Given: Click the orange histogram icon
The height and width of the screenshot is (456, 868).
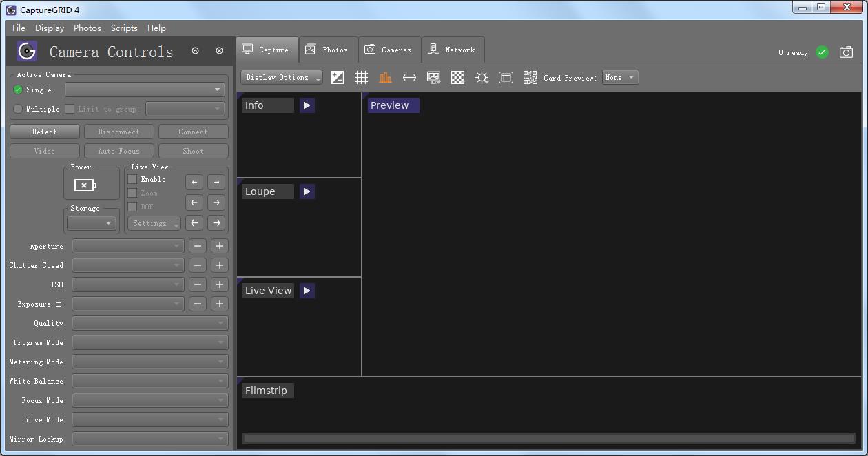Looking at the screenshot, I should [385, 78].
